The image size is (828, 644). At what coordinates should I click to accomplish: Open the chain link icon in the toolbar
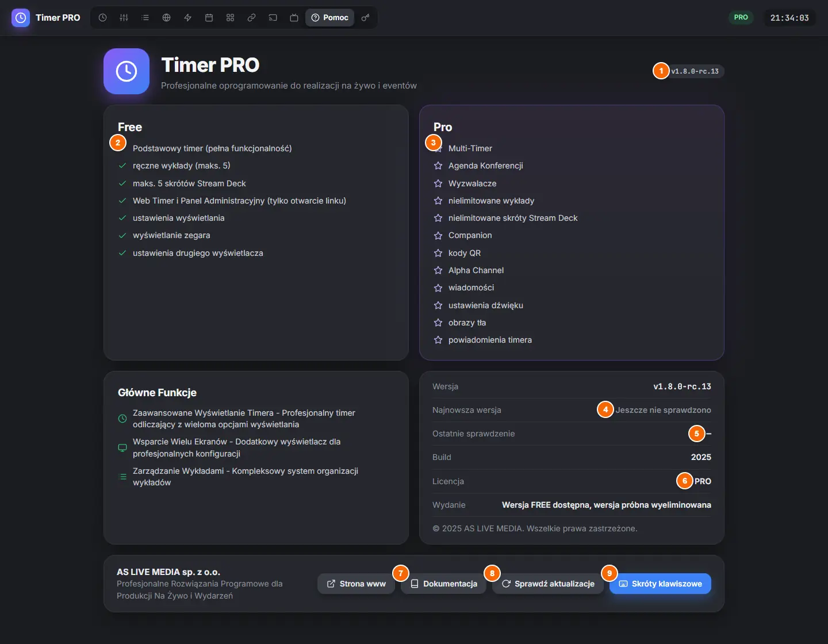[251, 18]
